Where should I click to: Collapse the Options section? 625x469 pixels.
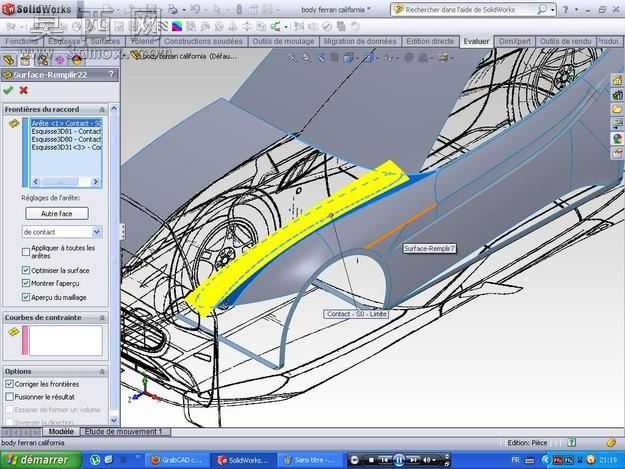(x=102, y=371)
